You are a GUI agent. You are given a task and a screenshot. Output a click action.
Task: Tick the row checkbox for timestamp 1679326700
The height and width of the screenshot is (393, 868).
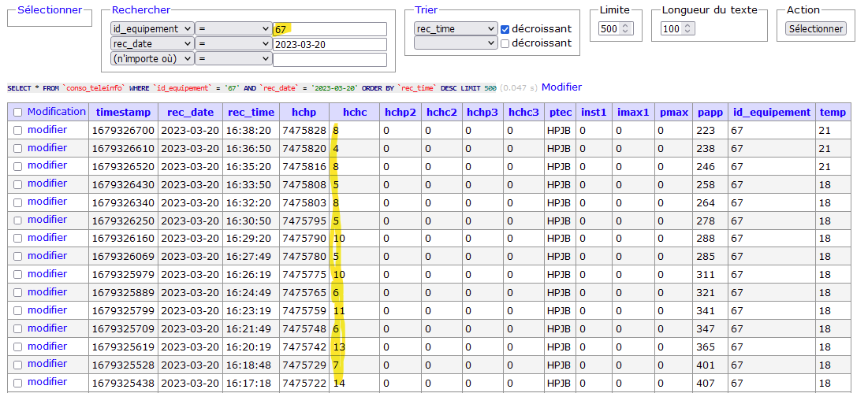[x=17, y=130]
